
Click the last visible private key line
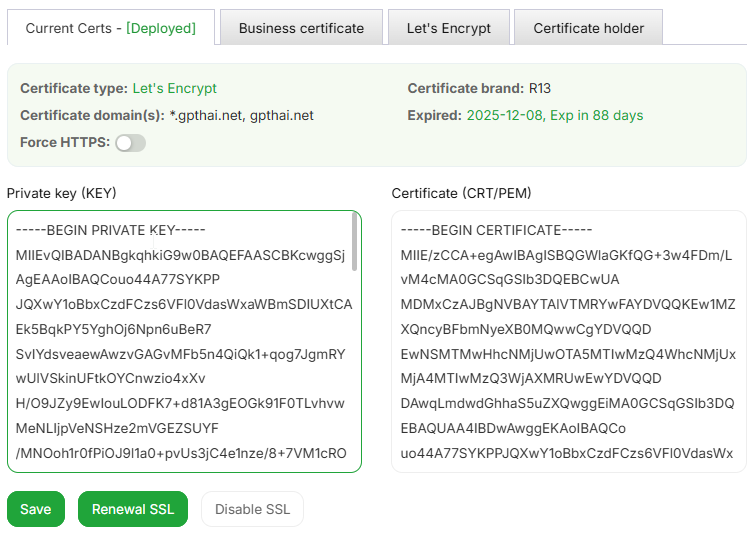tap(181, 453)
